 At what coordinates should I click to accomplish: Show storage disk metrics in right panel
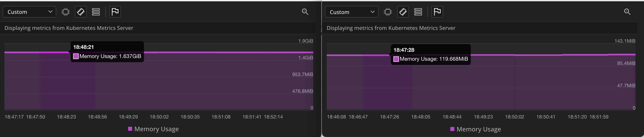pyautogui.click(x=418, y=12)
